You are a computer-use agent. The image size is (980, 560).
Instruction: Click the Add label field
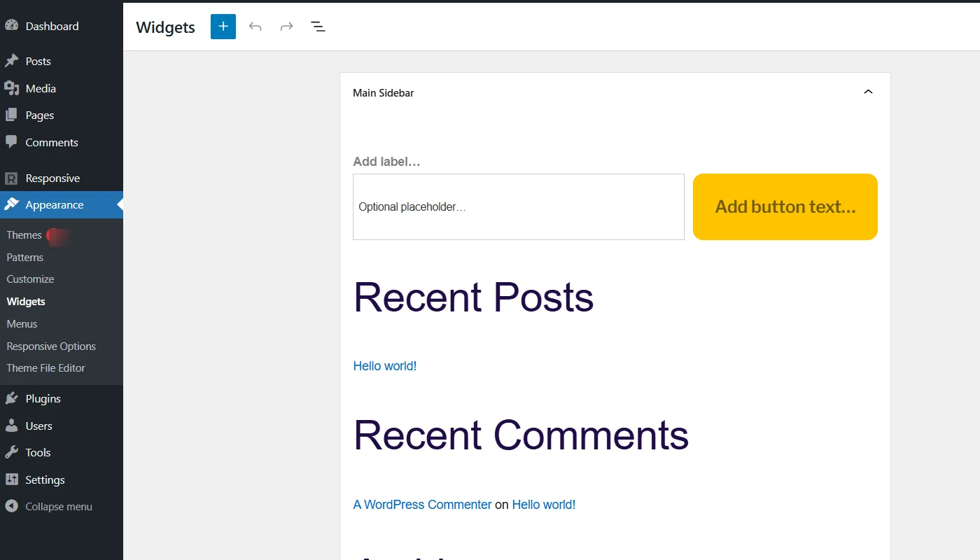point(387,162)
